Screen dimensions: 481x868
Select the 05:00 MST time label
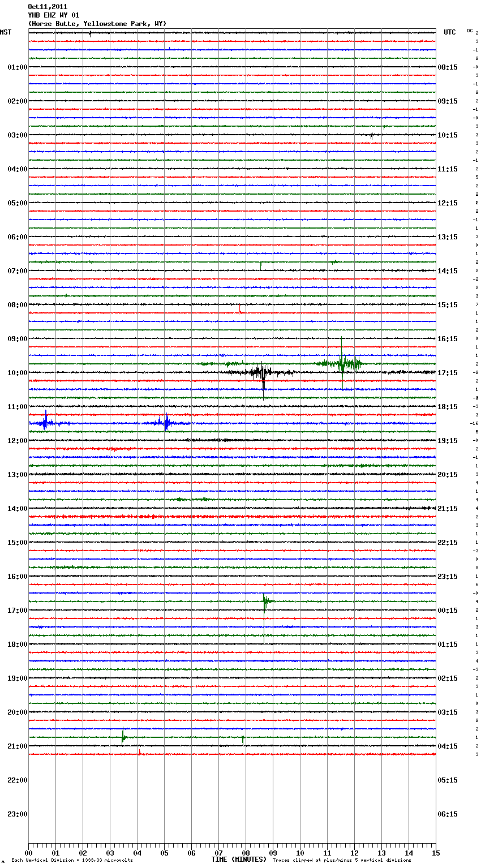click(17, 203)
